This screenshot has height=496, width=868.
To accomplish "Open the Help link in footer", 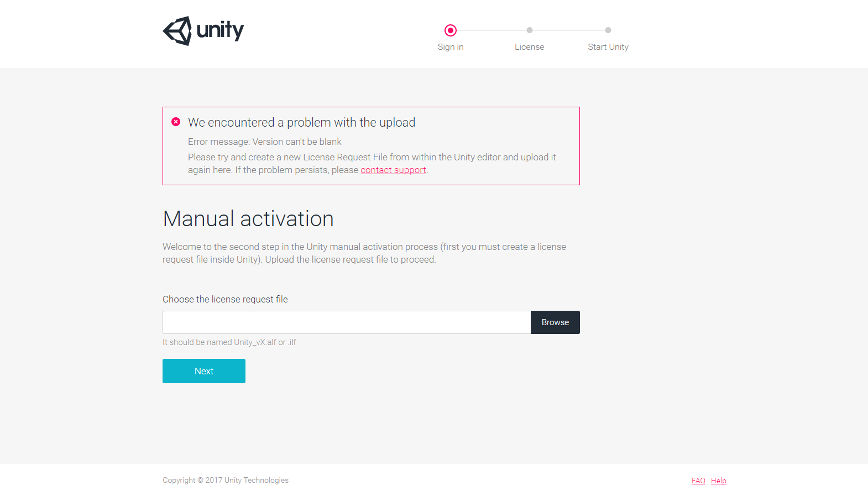I will tap(719, 481).
